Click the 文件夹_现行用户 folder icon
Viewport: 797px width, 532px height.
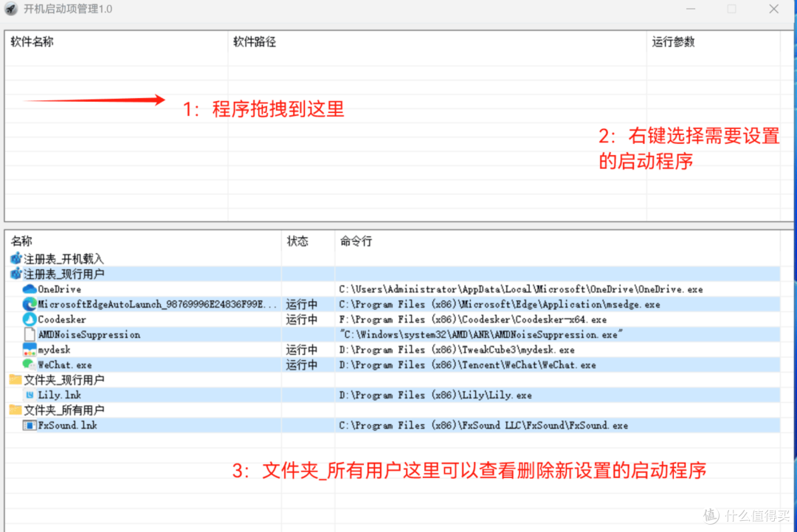tap(15, 379)
